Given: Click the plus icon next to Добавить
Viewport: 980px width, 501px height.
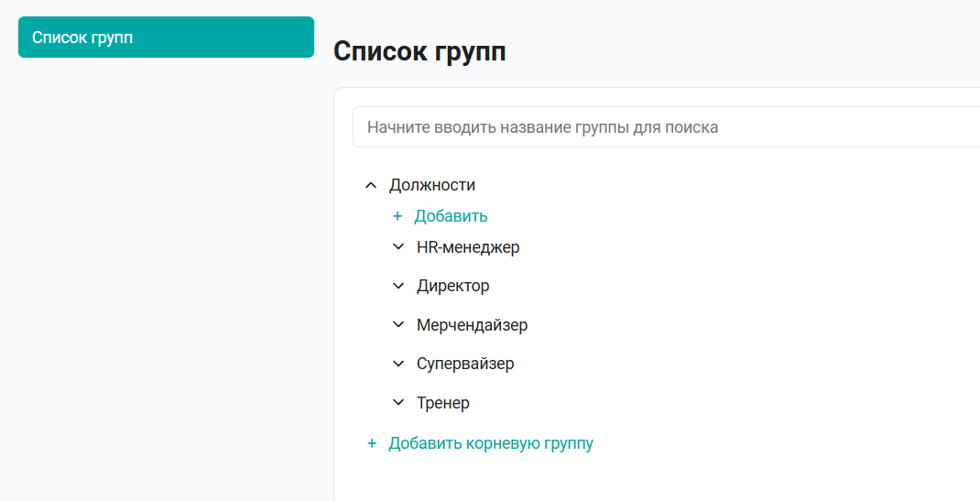Looking at the screenshot, I should [397, 216].
